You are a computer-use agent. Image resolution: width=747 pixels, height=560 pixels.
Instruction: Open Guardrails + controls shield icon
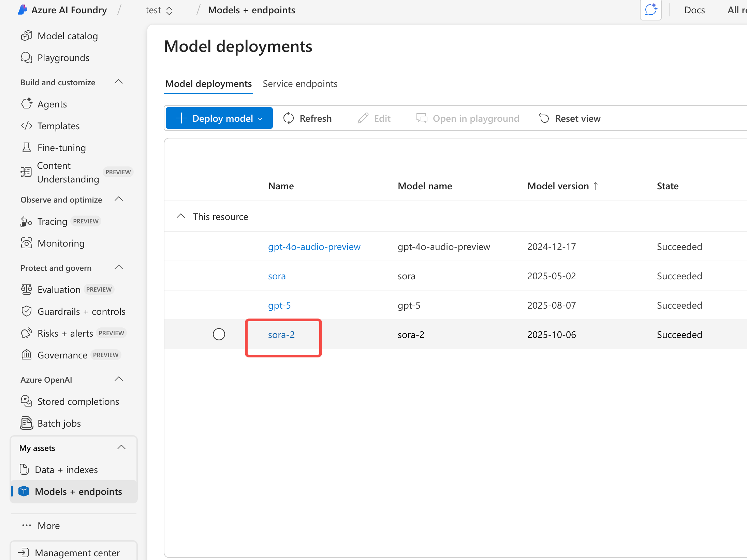coord(26,311)
